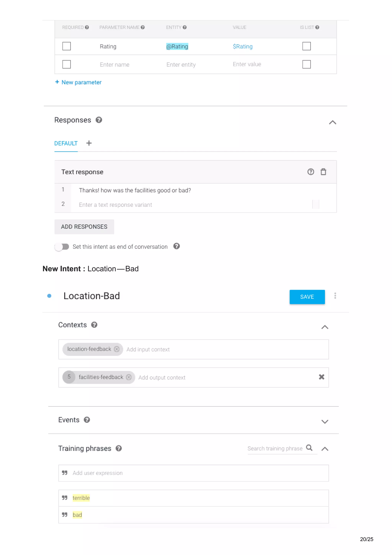The height and width of the screenshot is (555, 392).
Task: Delete the Text response block
Action: tap(323, 172)
